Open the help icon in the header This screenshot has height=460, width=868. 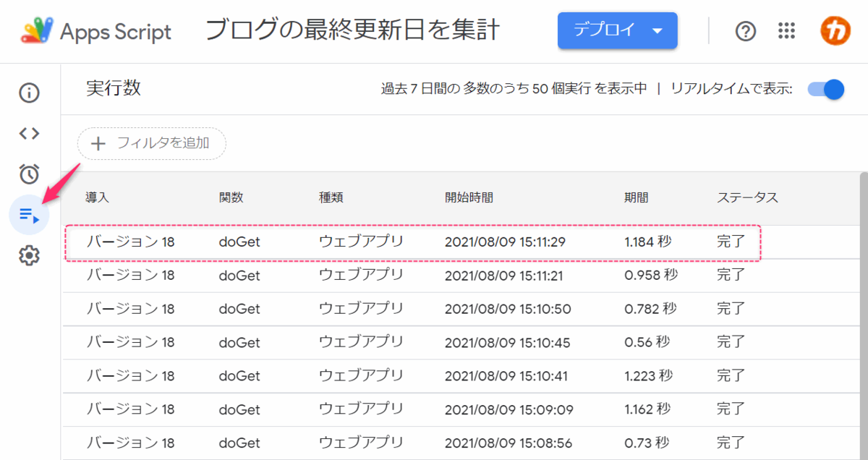coord(745,31)
